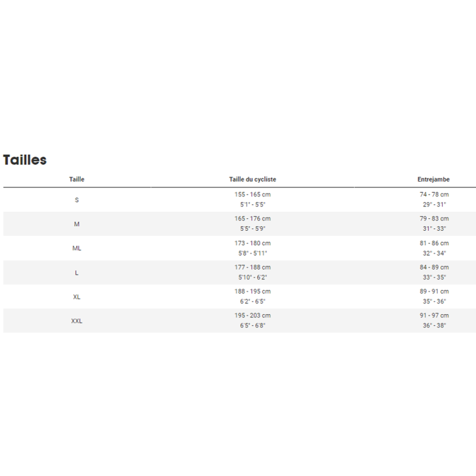Click the 165 - 176 cm rider height
476x476 pixels.
[x=252, y=218]
